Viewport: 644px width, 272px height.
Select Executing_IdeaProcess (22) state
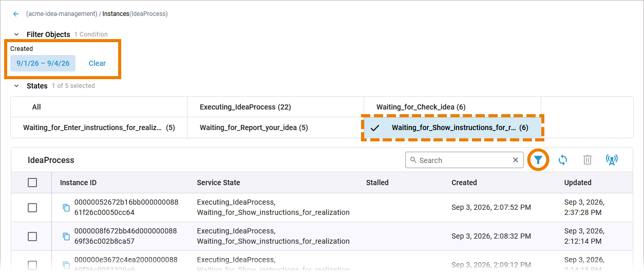point(275,107)
